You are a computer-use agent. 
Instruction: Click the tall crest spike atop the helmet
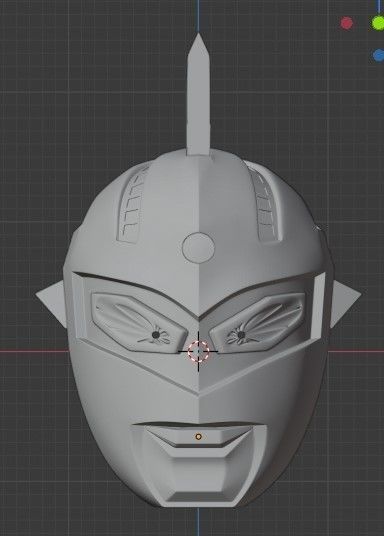pyautogui.click(x=198, y=95)
